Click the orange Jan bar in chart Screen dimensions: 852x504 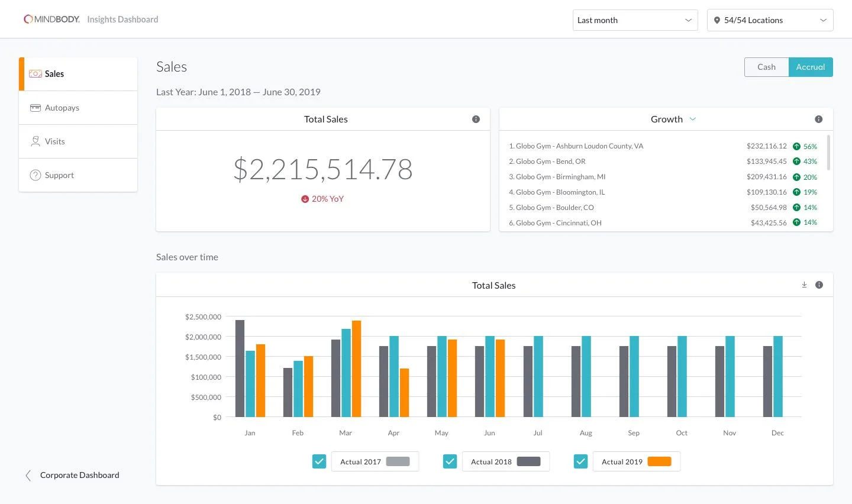[x=260, y=380]
